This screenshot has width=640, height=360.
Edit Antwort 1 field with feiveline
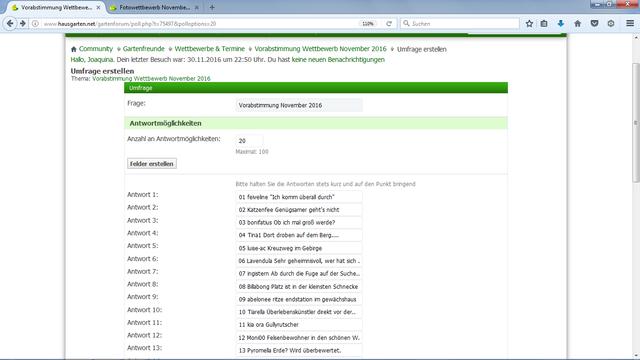coord(299,197)
